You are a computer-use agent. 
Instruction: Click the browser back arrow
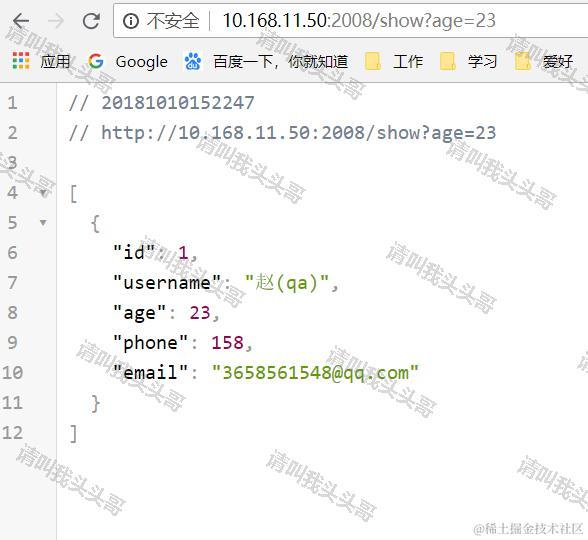pyautogui.click(x=21, y=21)
